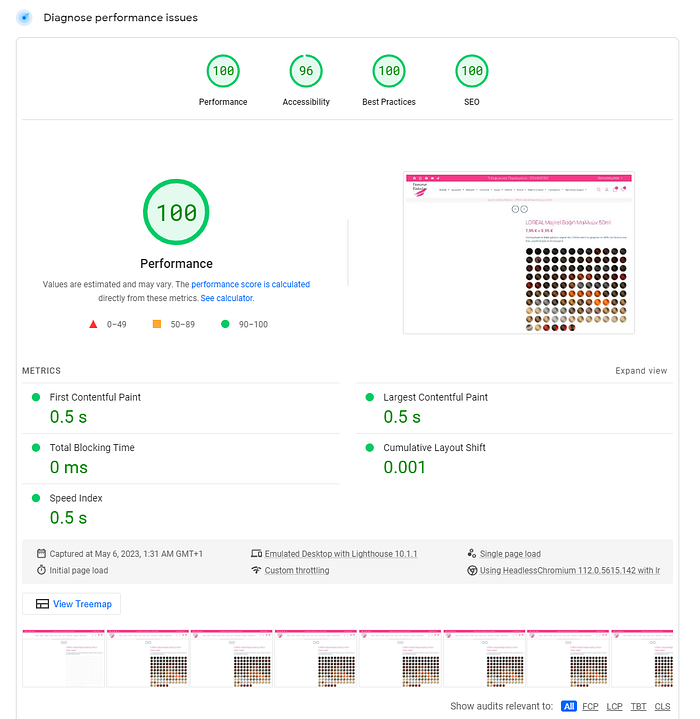
Task: Click the Cumulative Layout Shift value 0.001
Action: (404, 467)
